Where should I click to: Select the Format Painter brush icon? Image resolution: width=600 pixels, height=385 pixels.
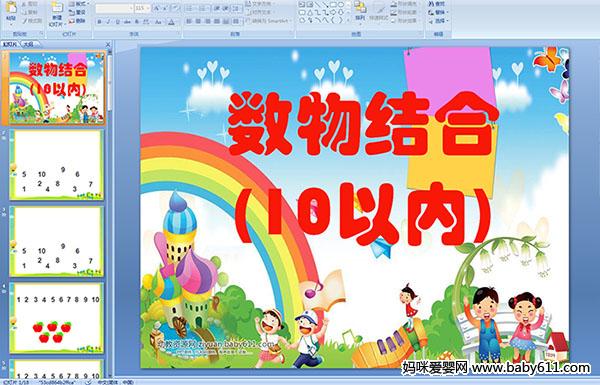32,21
